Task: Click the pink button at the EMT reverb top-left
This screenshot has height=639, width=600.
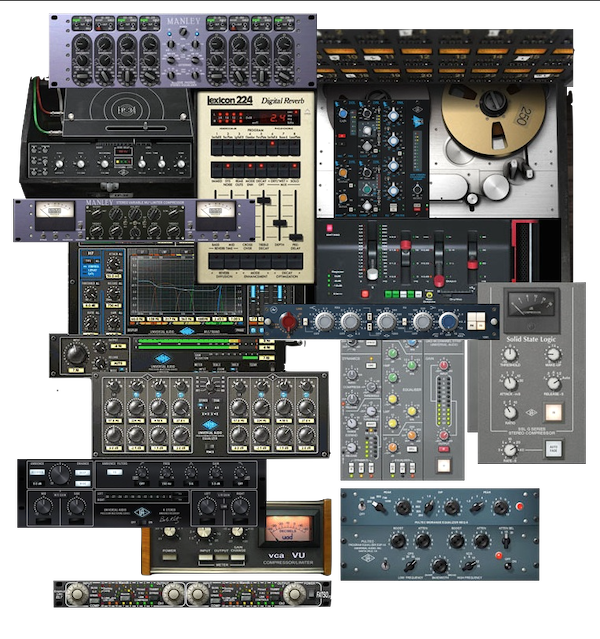Action: (329, 228)
